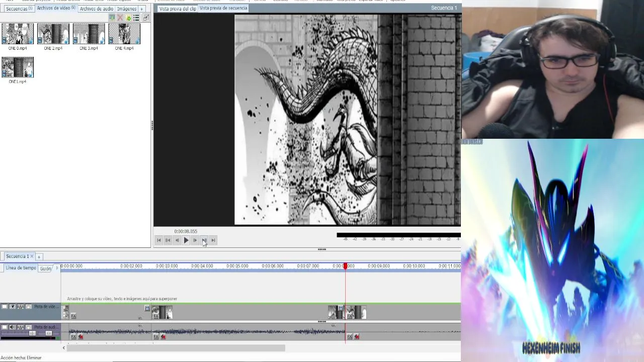This screenshot has height=362, width=644.
Task: Switch to Vista previa del clip
Action: coord(178,9)
